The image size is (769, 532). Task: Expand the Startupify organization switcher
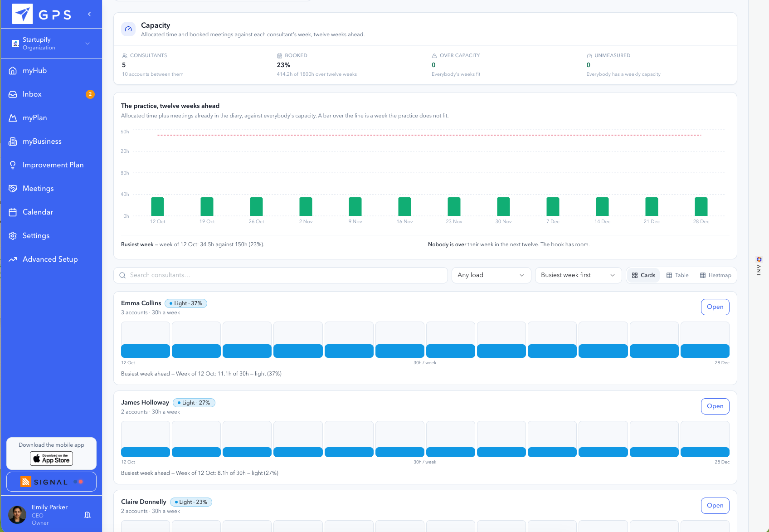[x=51, y=44]
